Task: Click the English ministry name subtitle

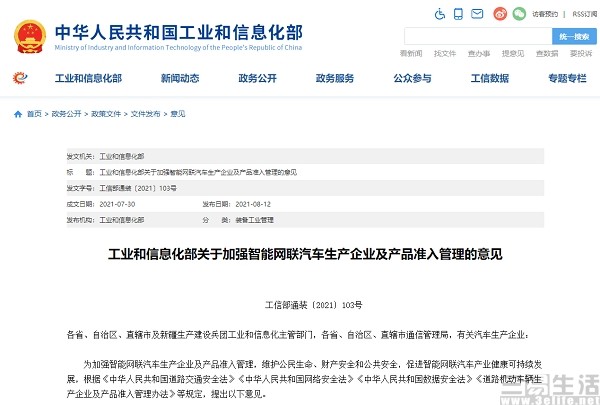Action: pos(178,47)
